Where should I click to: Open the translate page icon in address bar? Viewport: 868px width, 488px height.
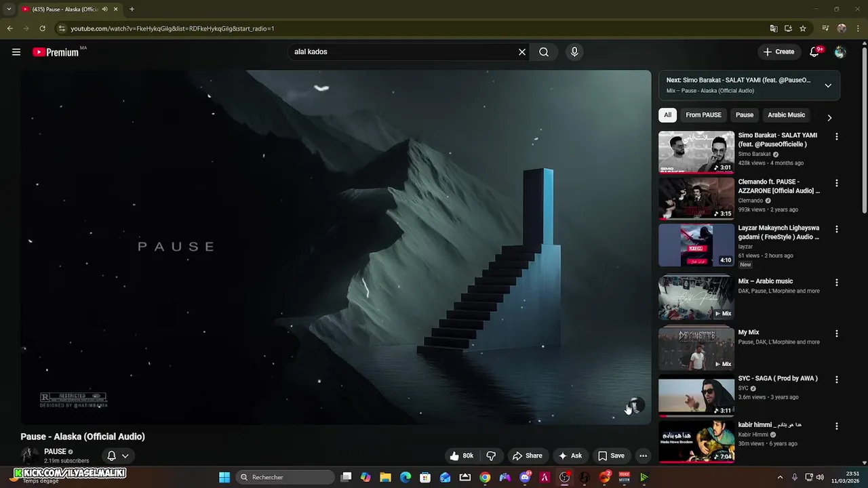pyautogui.click(x=774, y=28)
